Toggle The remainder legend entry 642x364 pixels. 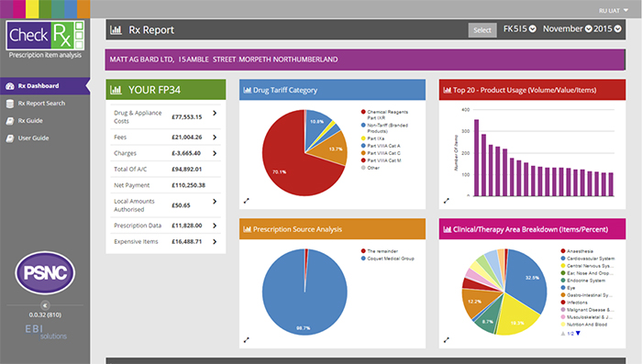(x=380, y=251)
